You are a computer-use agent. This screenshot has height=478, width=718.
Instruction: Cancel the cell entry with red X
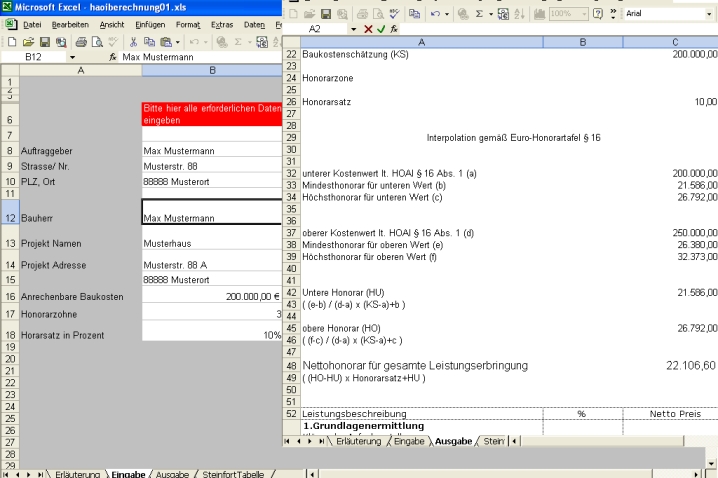pyautogui.click(x=368, y=30)
